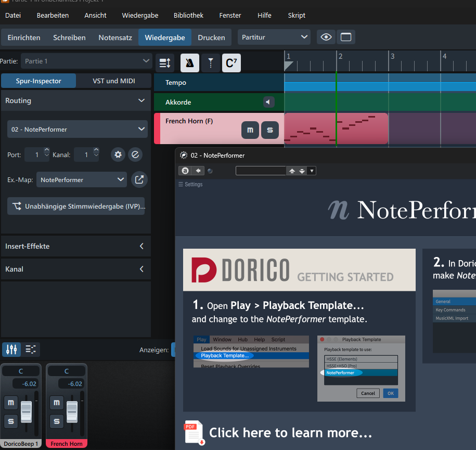
Task: Open the Hilfe menu
Action: click(x=264, y=16)
